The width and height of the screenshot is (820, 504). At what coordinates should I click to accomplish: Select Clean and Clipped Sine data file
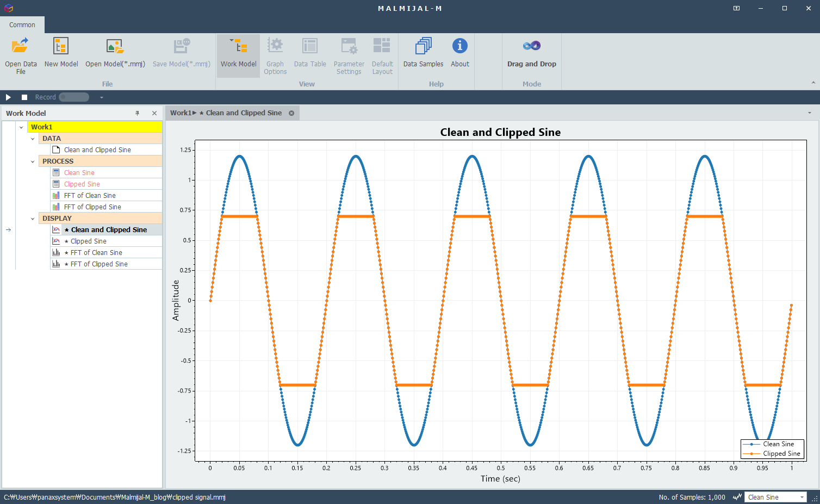(x=106, y=150)
